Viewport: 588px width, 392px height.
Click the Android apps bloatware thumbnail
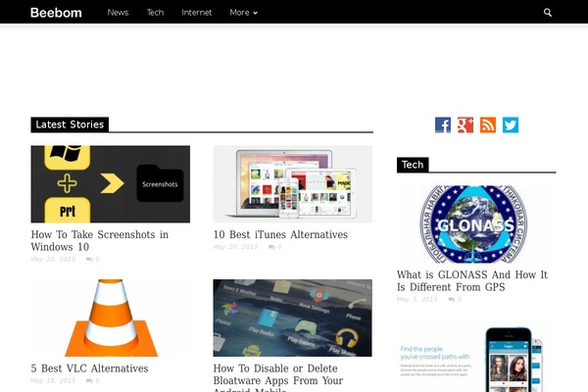(292, 318)
